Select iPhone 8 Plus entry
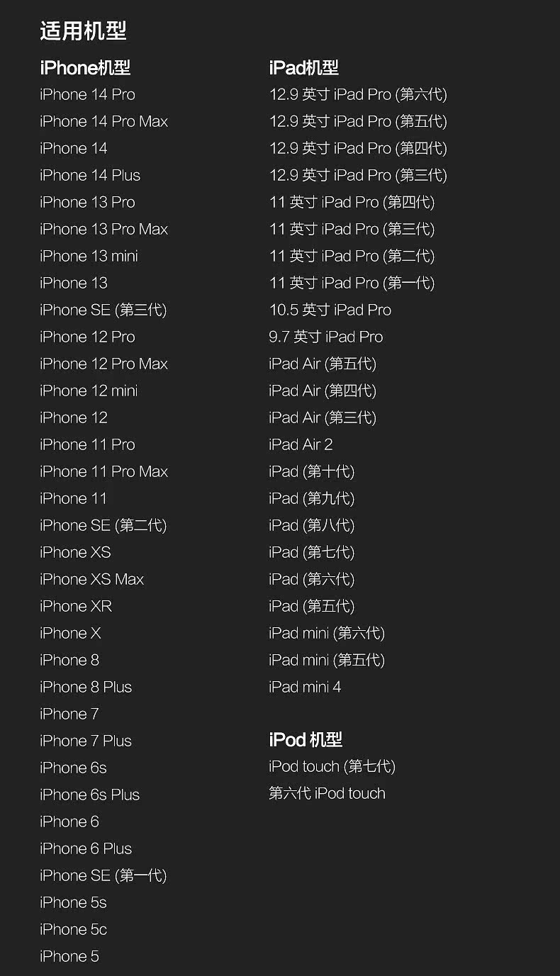 pos(86,688)
